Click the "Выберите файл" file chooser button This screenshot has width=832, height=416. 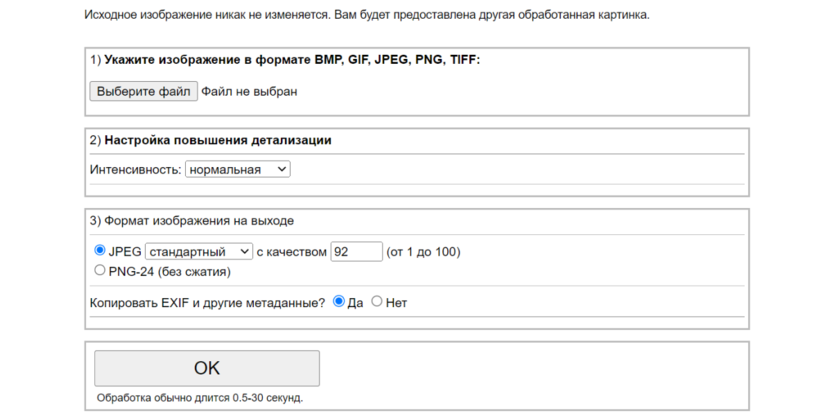(143, 92)
